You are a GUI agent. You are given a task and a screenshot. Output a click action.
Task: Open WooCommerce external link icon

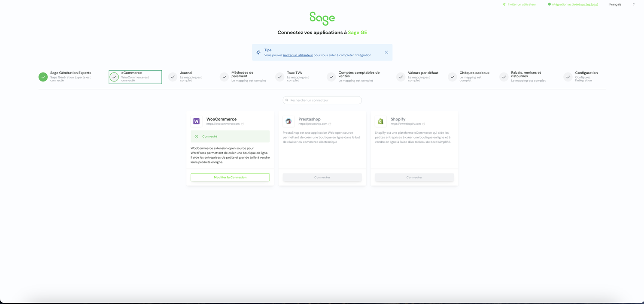243,124
